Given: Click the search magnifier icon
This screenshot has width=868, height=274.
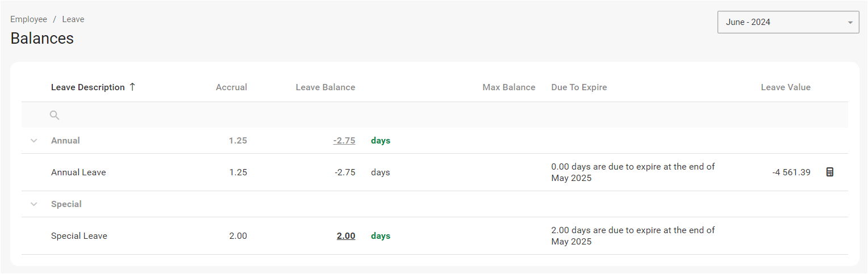Looking at the screenshot, I should click(x=55, y=115).
